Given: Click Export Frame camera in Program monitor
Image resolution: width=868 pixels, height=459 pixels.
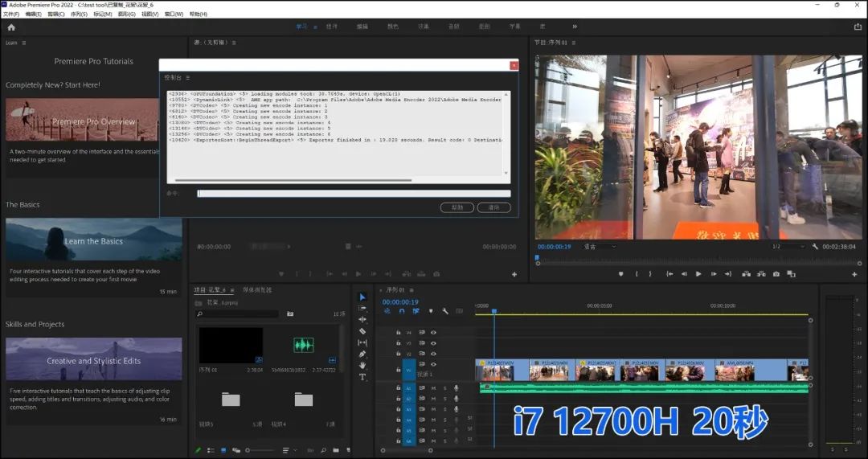Looking at the screenshot, I should tap(776, 274).
